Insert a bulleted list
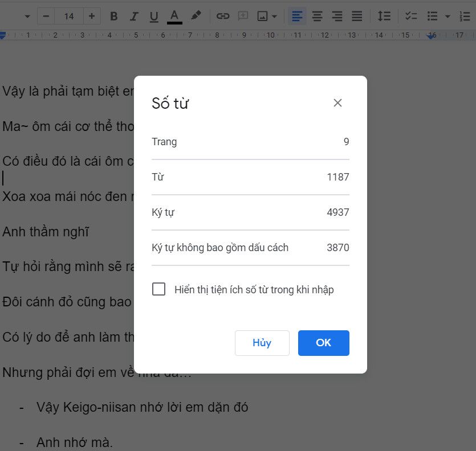476x451 pixels. point(432,16)
